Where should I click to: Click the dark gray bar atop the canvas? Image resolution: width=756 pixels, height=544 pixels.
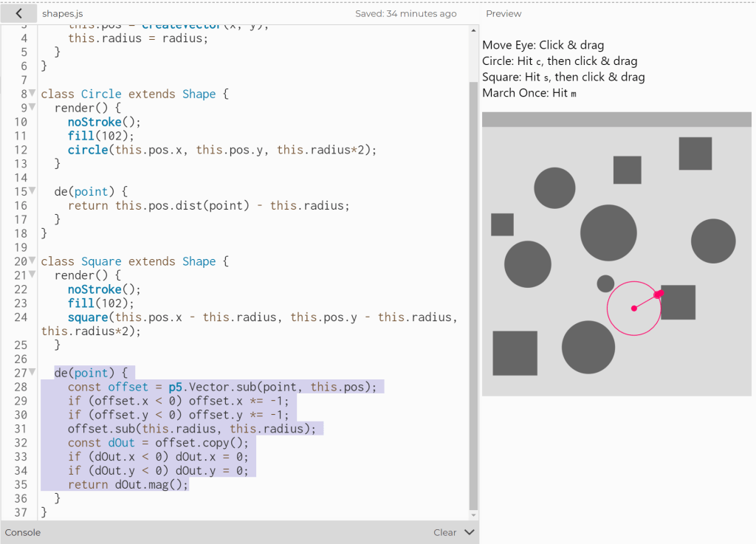[x=616, y=120]
